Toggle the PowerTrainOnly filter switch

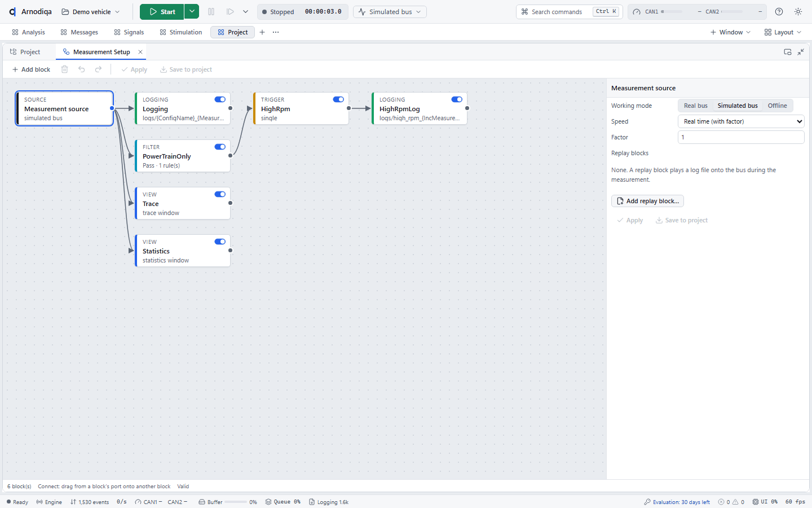220,147
